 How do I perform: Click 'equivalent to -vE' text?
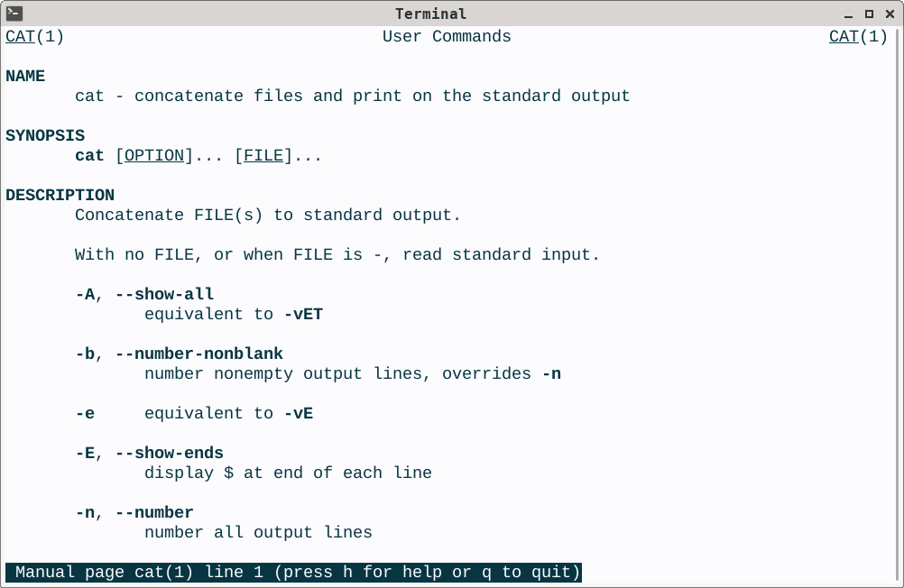(229, 413)
